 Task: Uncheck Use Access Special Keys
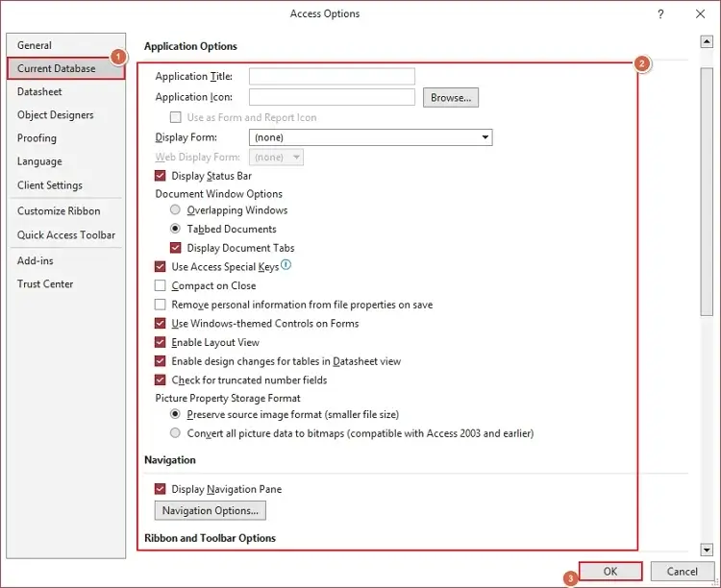point(160,267)
